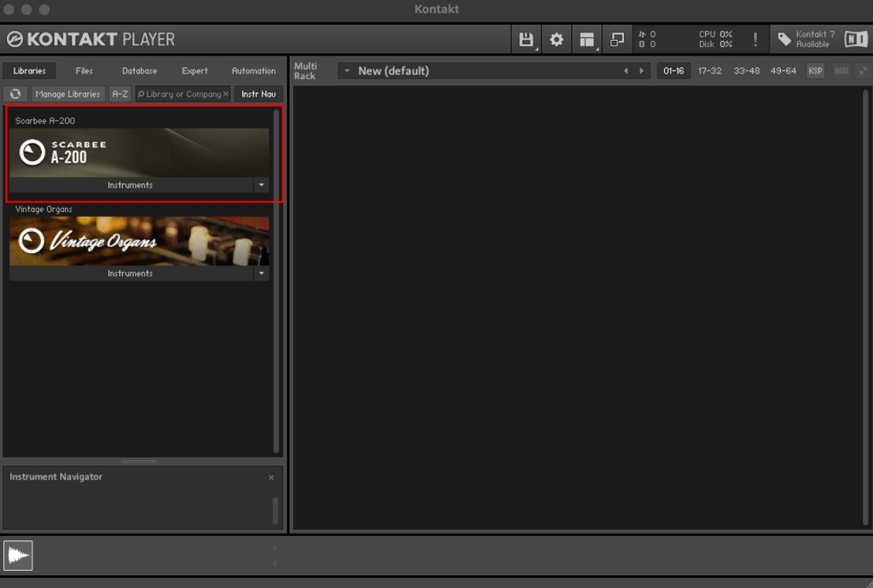The height and width of the screenshot is (588, 873).
Task: Click the minimized rack view icon
Action: click(x=617, y=39)
